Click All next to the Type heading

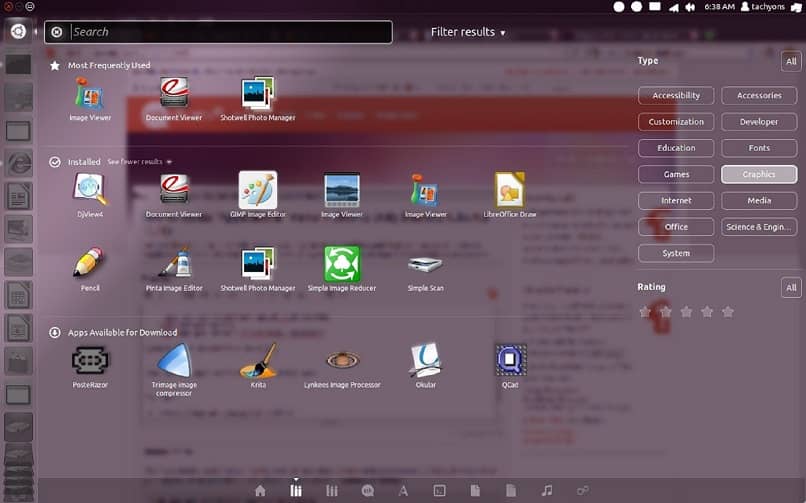(791, 62)
